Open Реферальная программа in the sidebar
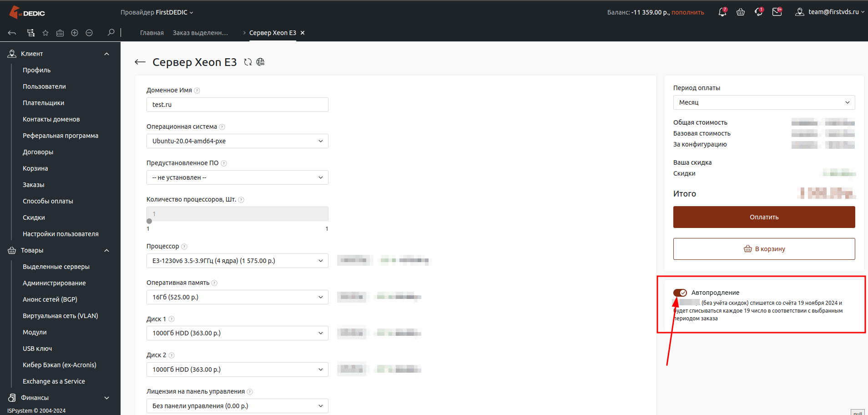The image size is (868, 415). coord(61,136)
